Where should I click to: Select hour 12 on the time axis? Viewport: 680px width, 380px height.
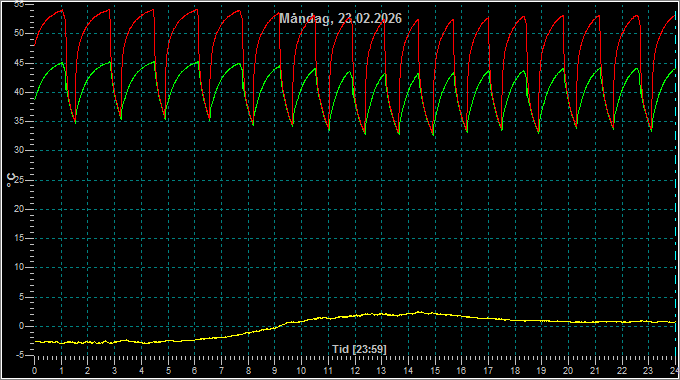[355, 371]
